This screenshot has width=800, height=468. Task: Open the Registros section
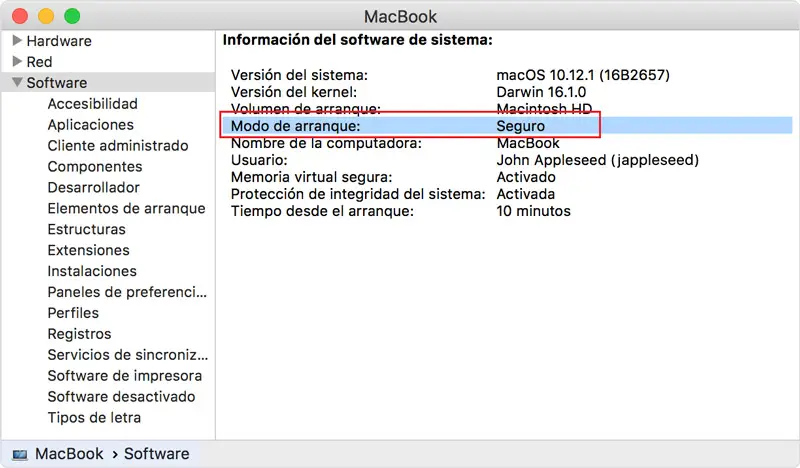79,334
